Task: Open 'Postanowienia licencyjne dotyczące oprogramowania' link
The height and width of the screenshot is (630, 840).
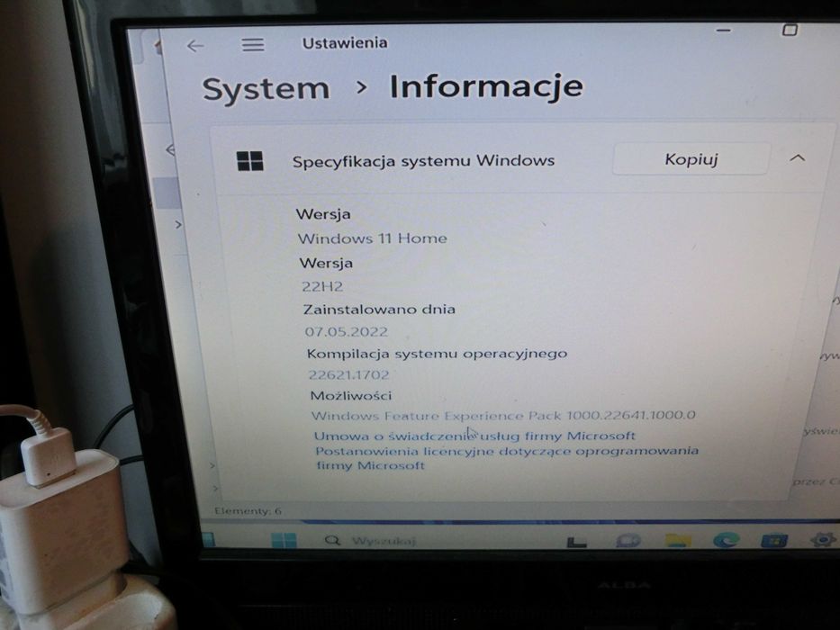Action: click(x=506, y=457)
